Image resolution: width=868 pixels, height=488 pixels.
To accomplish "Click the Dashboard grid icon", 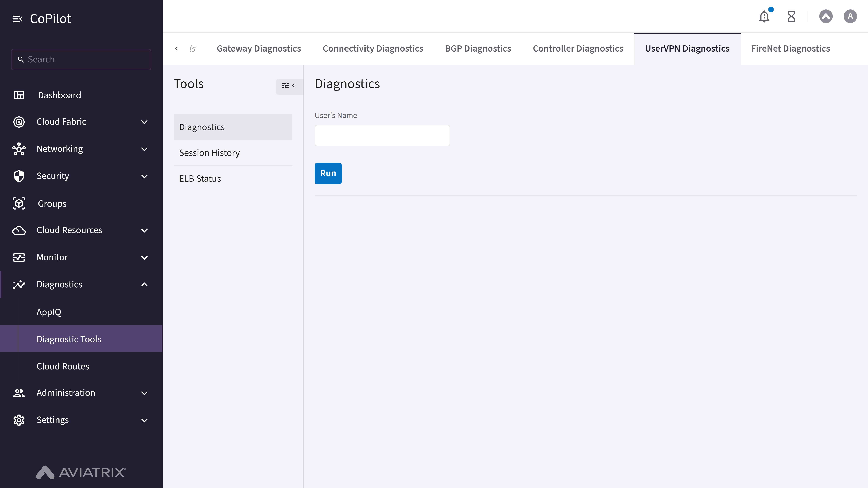I will [x=19, y=95].
